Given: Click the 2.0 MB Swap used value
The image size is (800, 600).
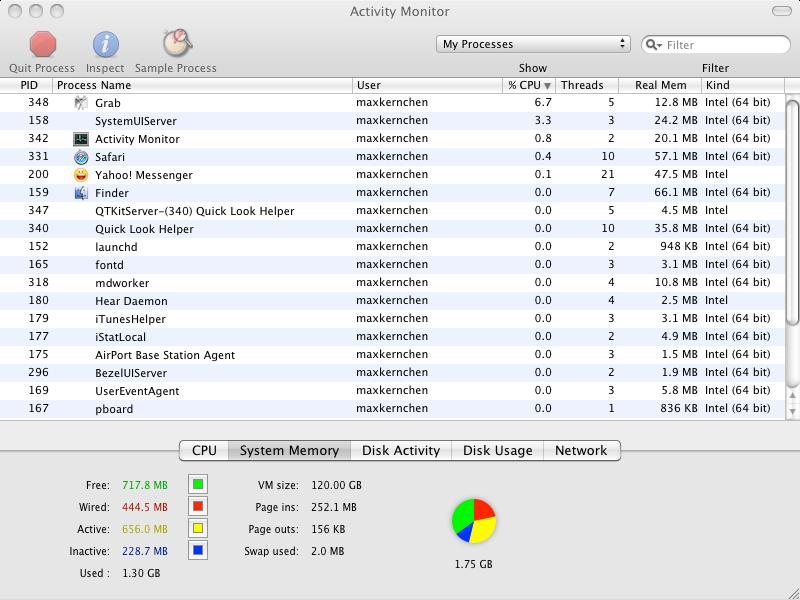Looking at the screenshot, I should click(328, 551).
